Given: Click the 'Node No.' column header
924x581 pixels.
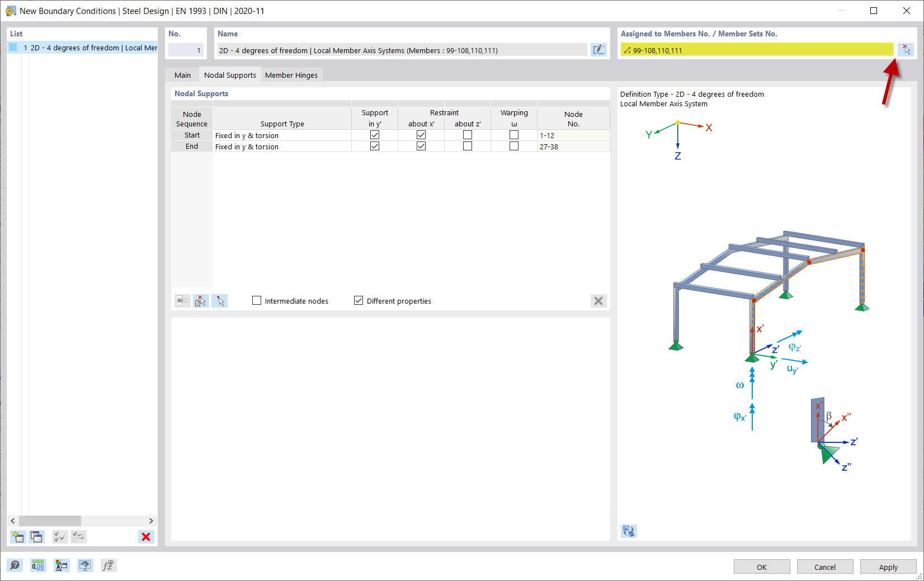Looking at the screenshot, I should (573, 119).
